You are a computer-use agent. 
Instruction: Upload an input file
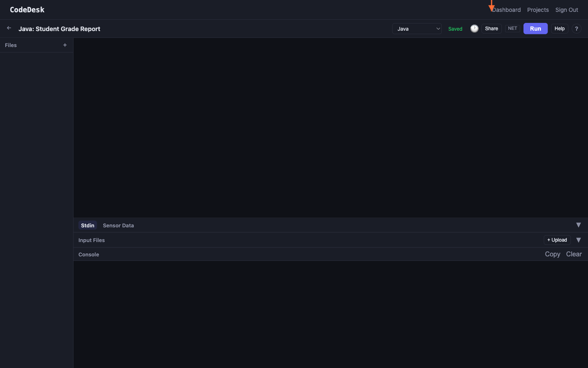pos(557,240)
